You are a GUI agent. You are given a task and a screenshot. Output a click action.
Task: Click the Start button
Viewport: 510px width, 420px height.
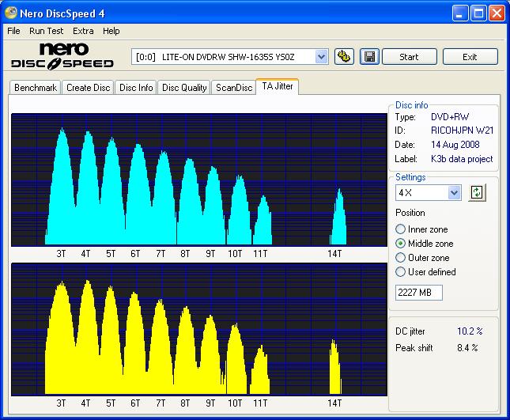[410, 57]
